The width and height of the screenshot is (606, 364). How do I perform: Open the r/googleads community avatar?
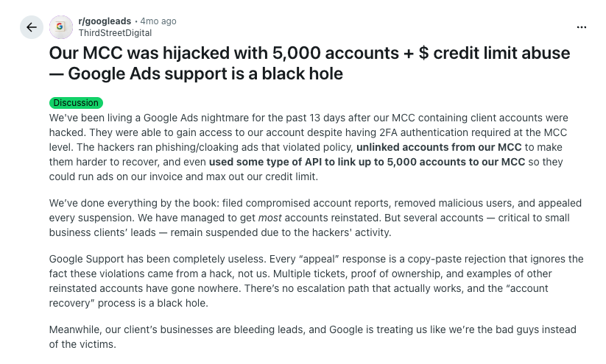[x=61, y=27]
